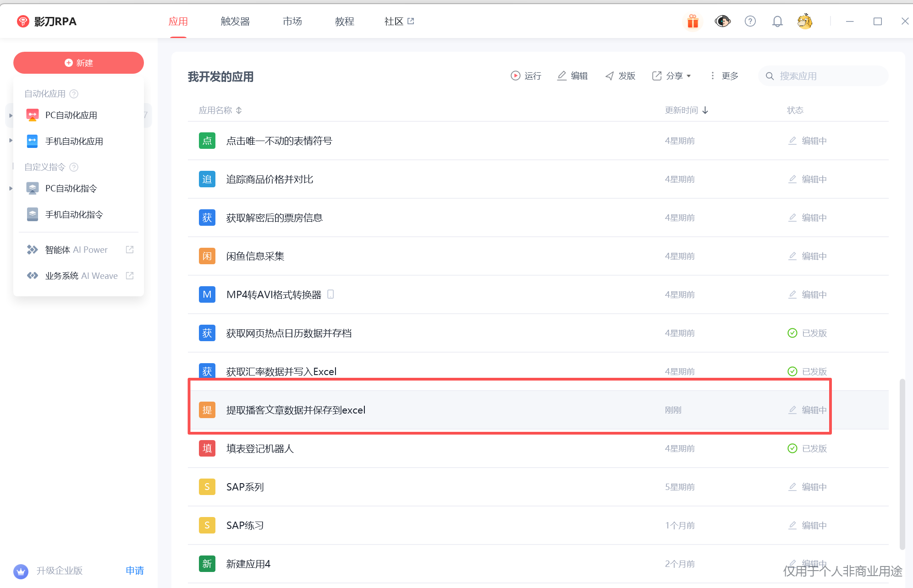Click the 申请 link at bottom left
Screen dimensions: 913x588
[x=135, y=571]
